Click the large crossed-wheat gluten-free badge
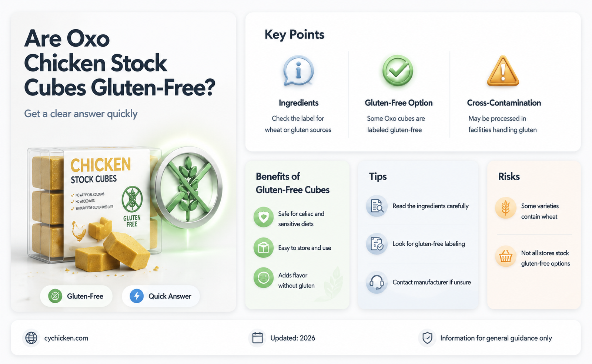The width and height of the screenshot is (592, 364). [188, 188]
